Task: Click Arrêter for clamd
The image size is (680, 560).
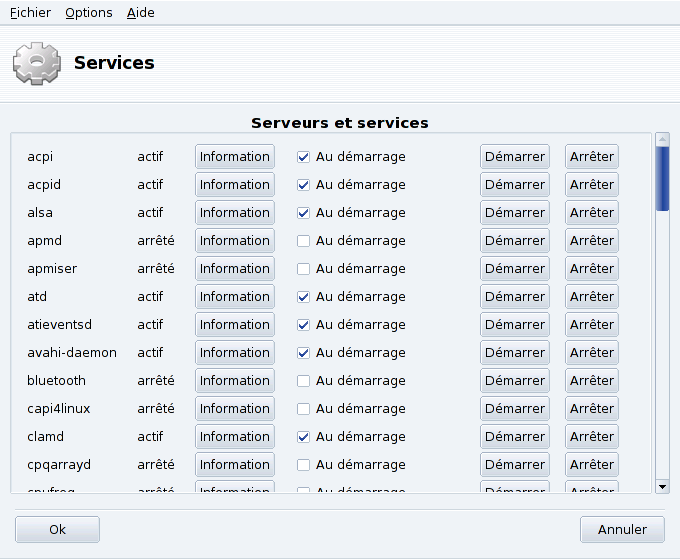Action: pos(592,436)
